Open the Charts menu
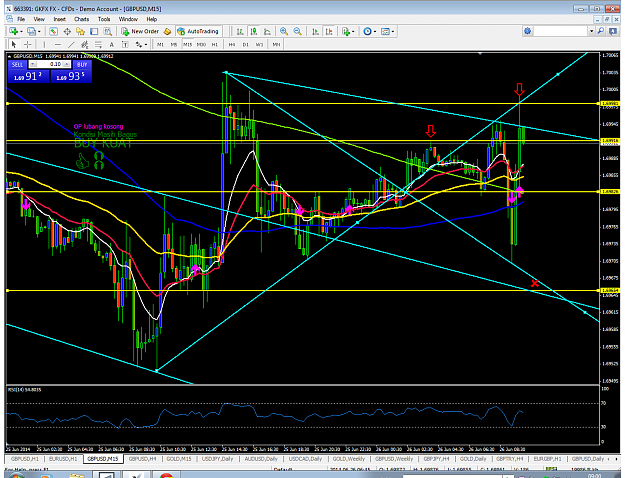The width and height of the screenshot is (625, 478). point(81,19)
